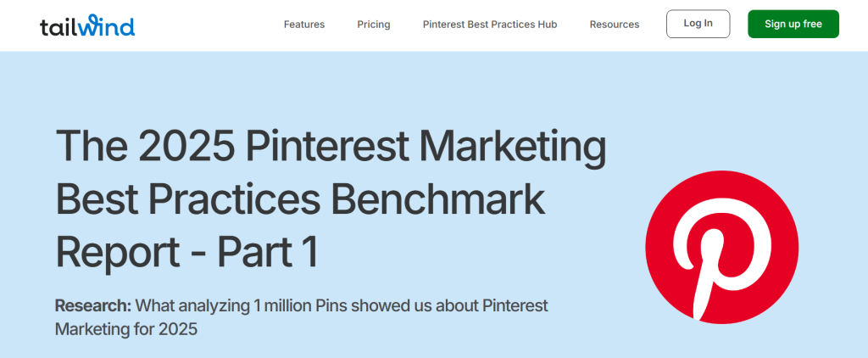
Task: Select the Resources nav item
Action: pos(615,25)
